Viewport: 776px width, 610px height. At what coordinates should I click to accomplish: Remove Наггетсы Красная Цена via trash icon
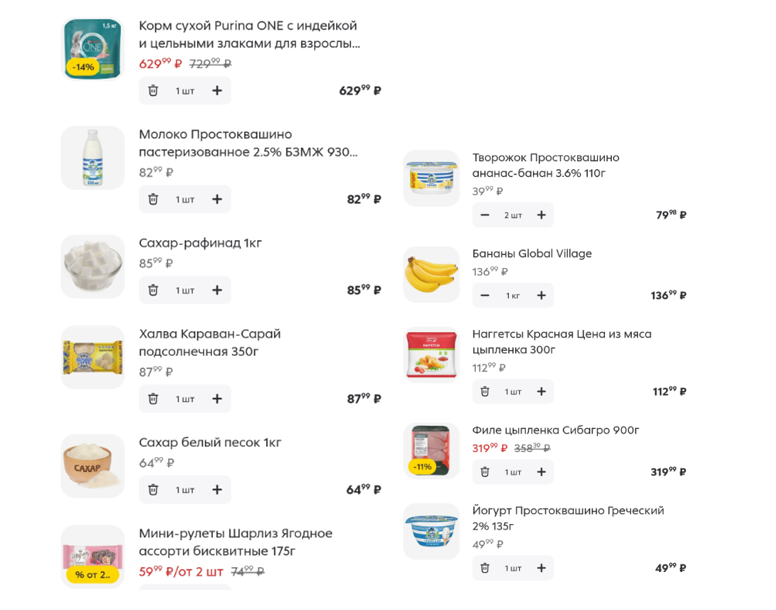point(485,391)
